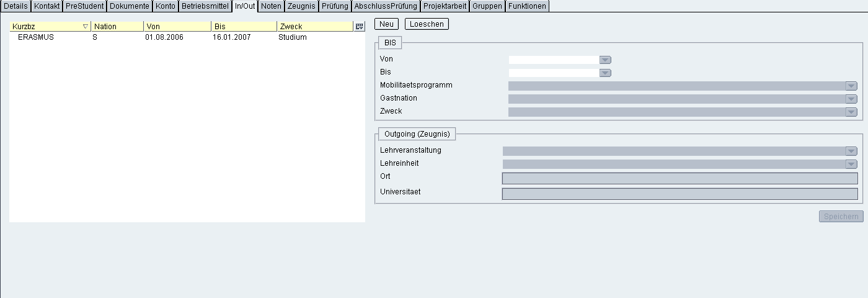Expand the Gastnation dropdown list
Image resolution: width=868 pixels, height=298 pixels.
click(x=851, y=99)
